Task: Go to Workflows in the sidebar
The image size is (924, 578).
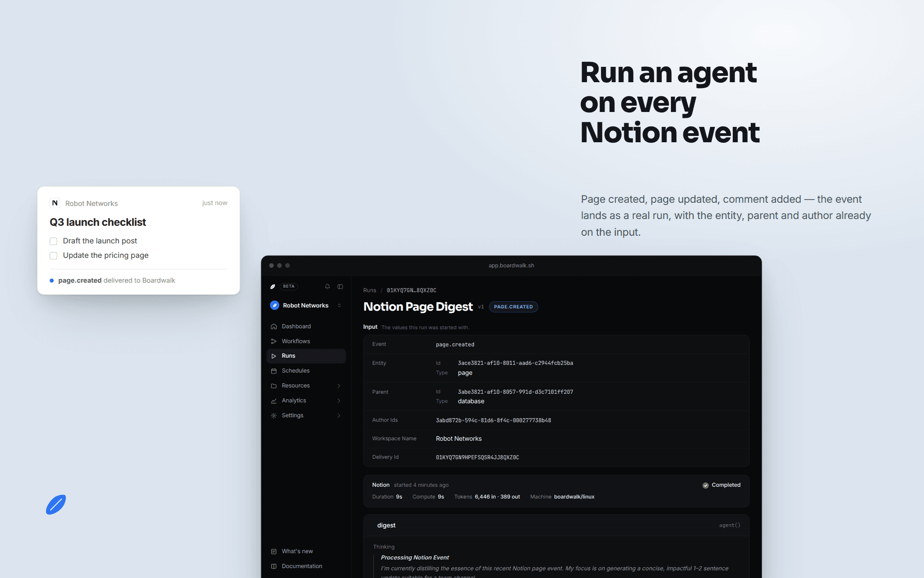Action: pyautogui.click(x=306, y=341)
